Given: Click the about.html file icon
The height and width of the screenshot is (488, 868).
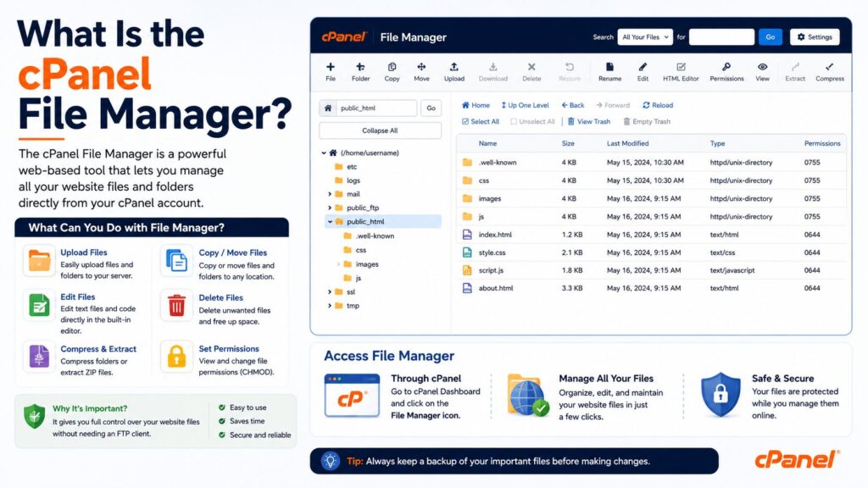Looking at the screenshot, I should [x=467, y=288].
